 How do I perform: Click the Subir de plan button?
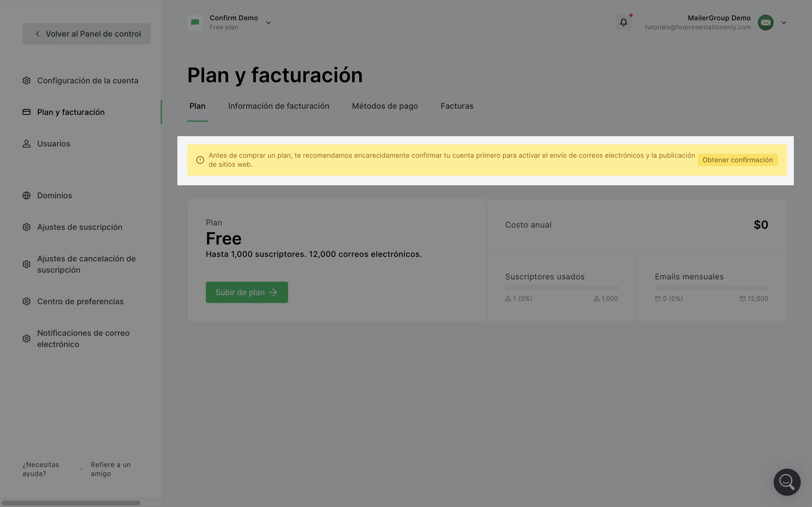tap(247, 292)
